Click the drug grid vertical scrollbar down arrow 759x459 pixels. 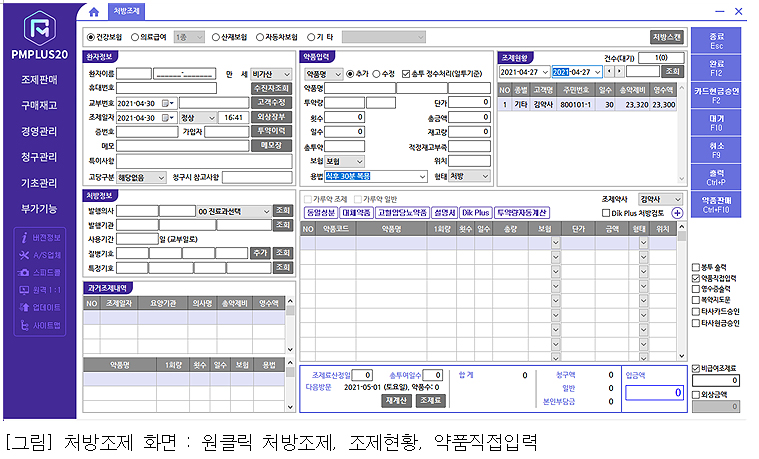682,356
